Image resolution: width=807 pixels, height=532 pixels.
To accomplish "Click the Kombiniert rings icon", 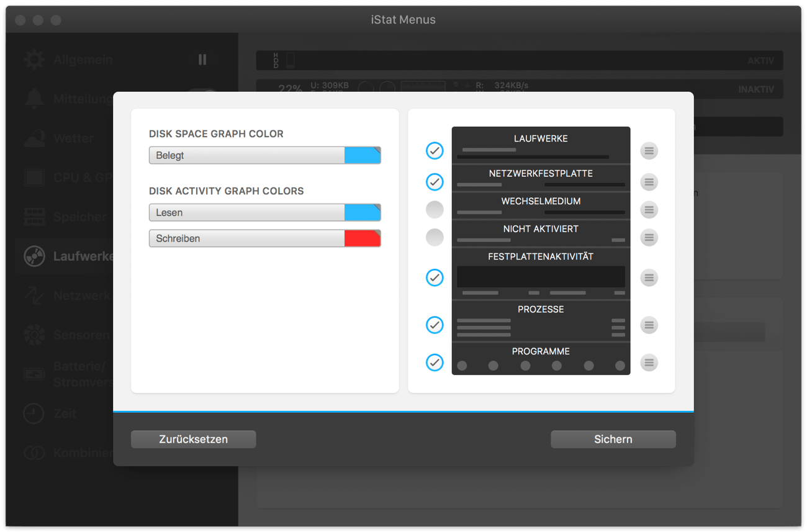I will 34,453.
